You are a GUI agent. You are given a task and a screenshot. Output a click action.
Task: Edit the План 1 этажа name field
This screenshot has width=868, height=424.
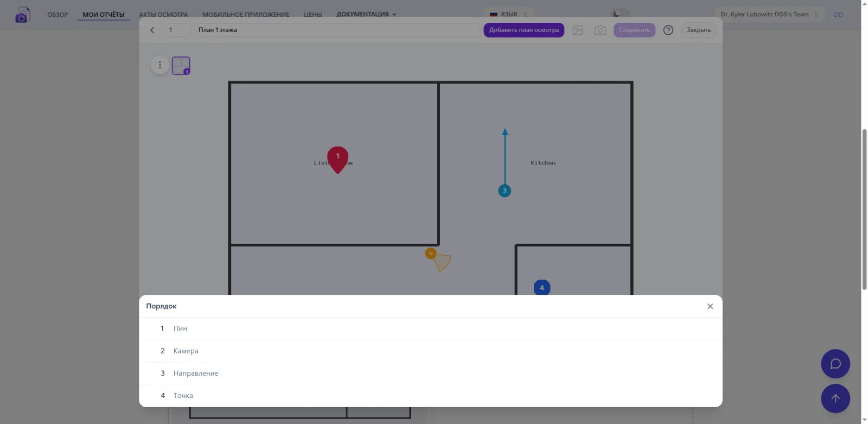coord(337,30)
